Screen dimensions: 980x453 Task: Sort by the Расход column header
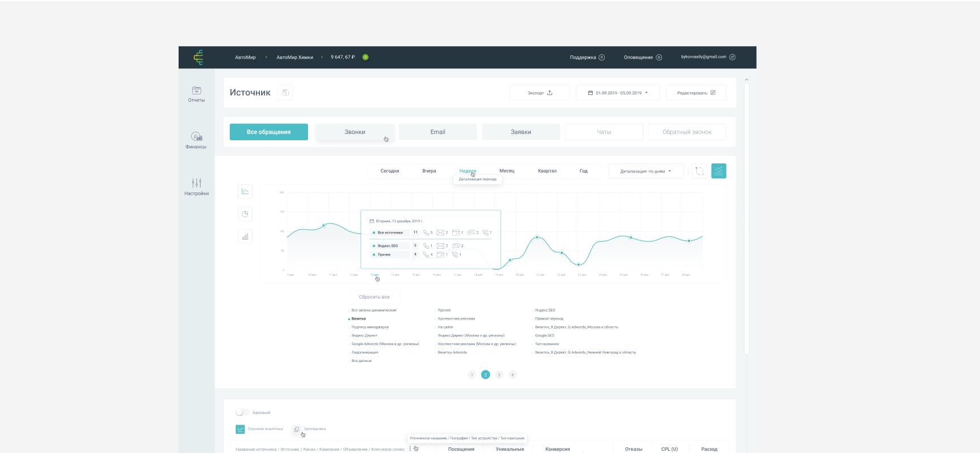709,449
